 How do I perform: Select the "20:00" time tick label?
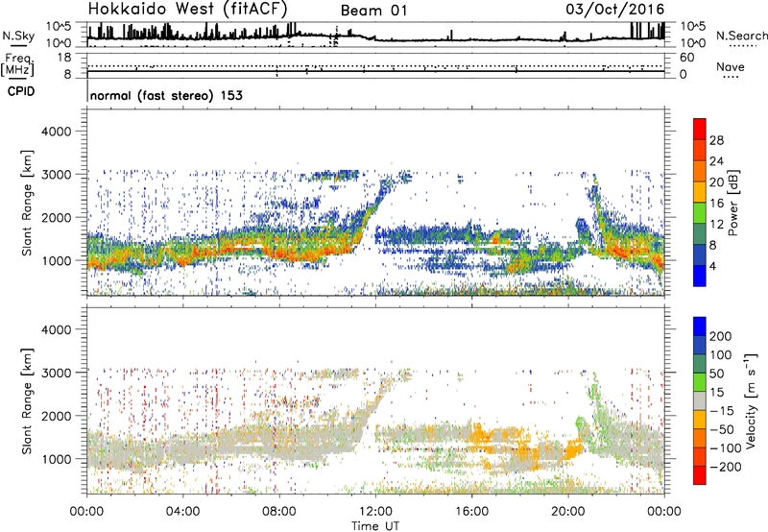[x=567, y=512]
